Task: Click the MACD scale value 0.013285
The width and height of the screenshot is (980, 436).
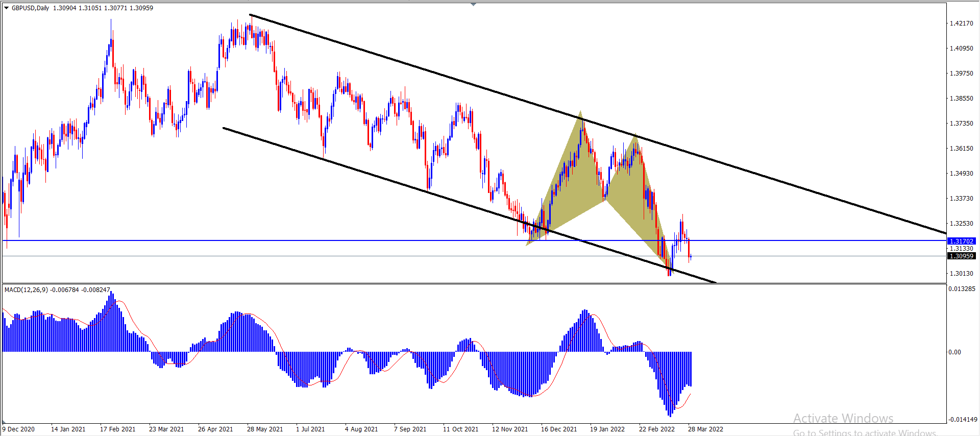Action: coord(962,288)
